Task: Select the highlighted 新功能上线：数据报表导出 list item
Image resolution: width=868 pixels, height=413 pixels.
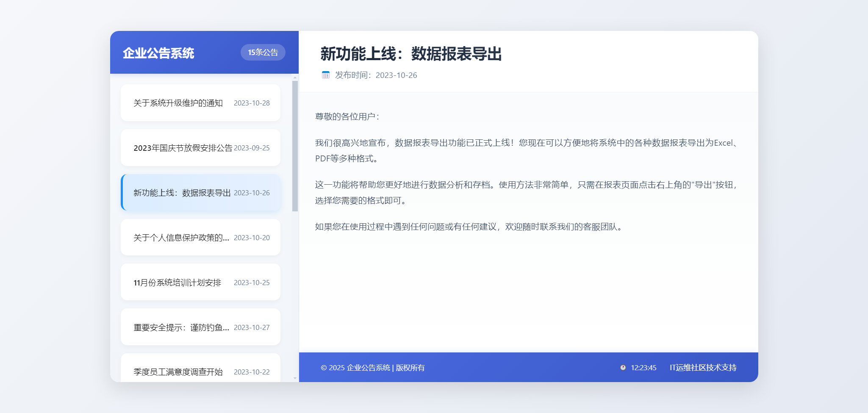Action: (200, 193)
